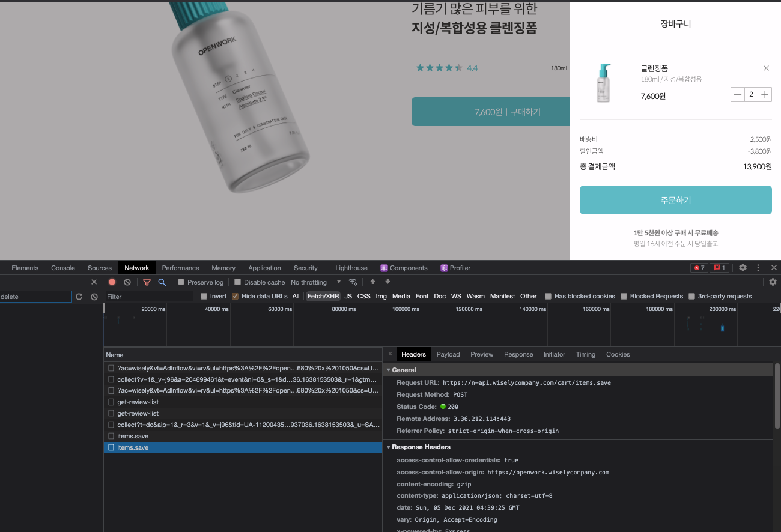The image size is (781, 532).
Task: Click the network Filter text field
Action: pyautogui.click(x=149, y=297)
